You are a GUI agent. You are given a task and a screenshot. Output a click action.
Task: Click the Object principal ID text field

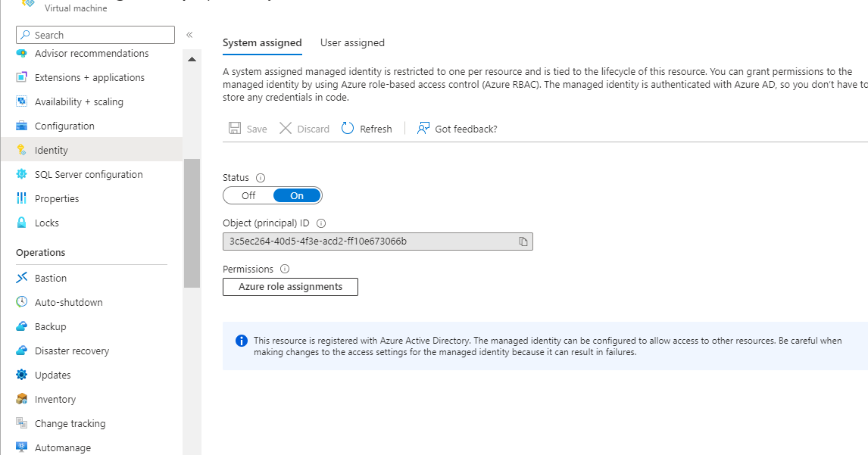pos(377,242)
